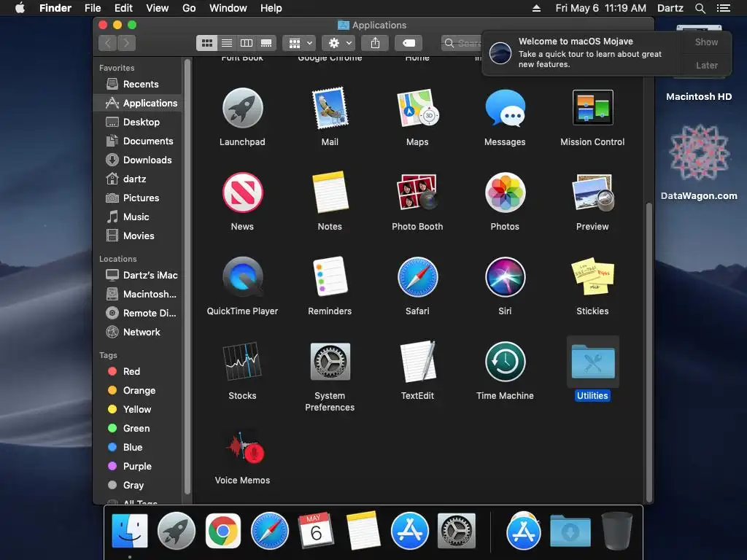747x560 pixels.
Task: Open Google Chrome from the Dock
Action: pos(223,531)
